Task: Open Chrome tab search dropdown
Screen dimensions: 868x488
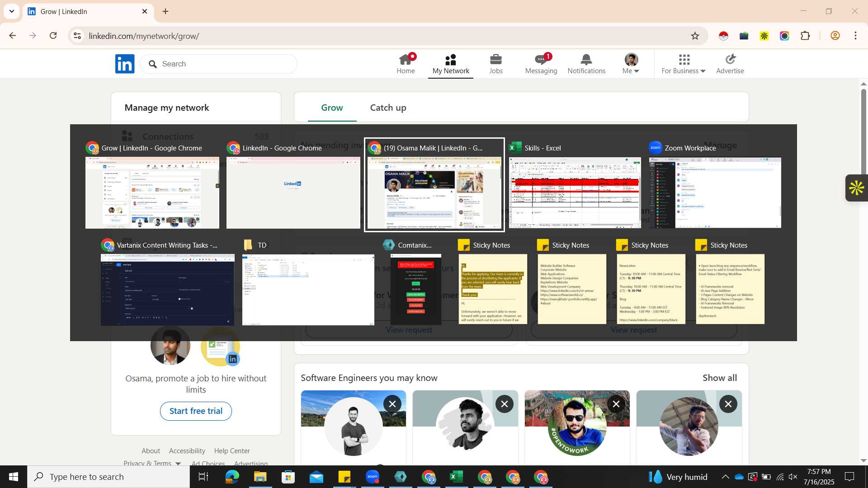Action: (x=12, y=11)
